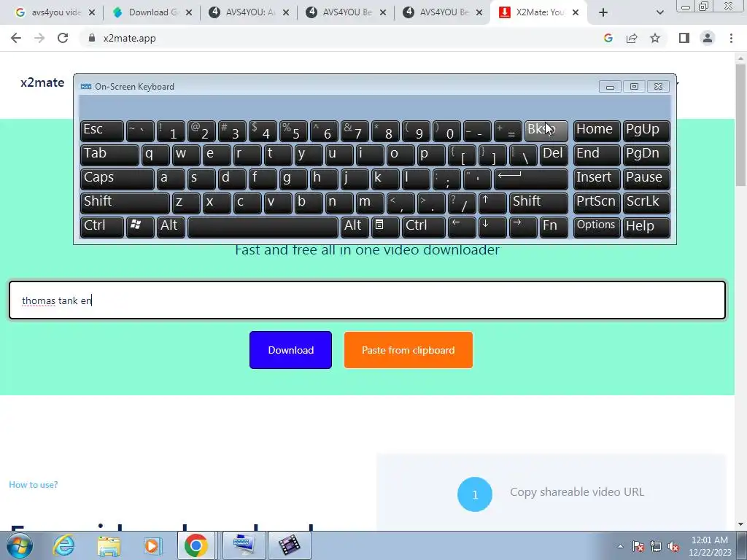Tap the right arrow key on keyboard
Image resolution: width=747 pixels, height=560 pixels.
coord(523,227)
